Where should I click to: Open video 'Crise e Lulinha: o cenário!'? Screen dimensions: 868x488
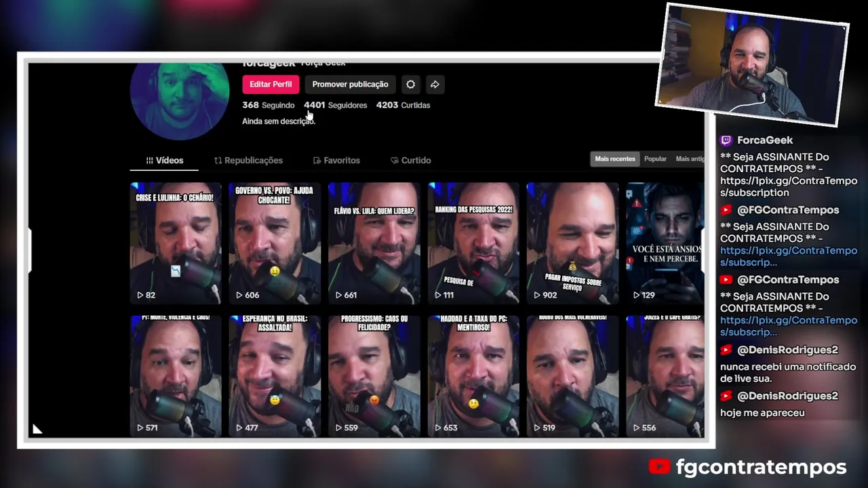(x=176, y=243)
